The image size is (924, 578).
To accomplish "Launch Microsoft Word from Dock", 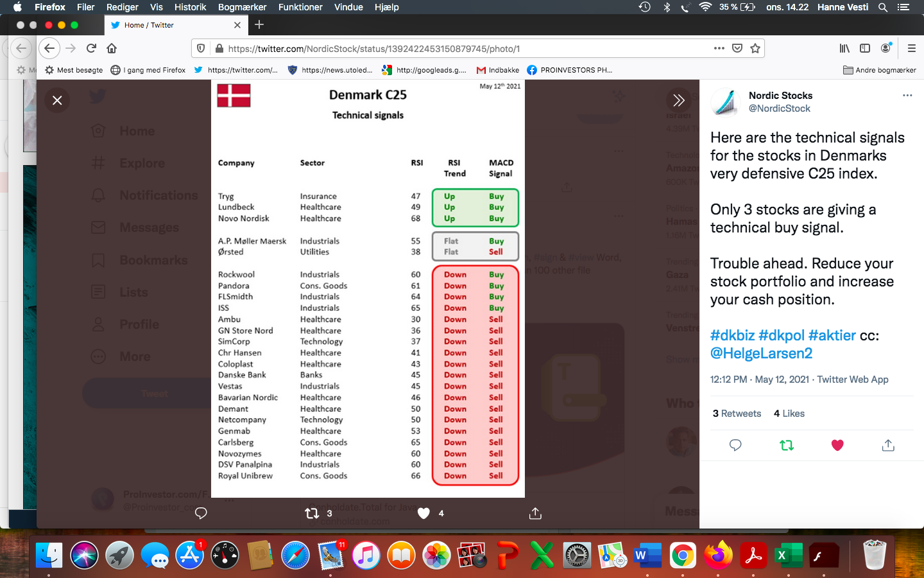I will 647,556.
